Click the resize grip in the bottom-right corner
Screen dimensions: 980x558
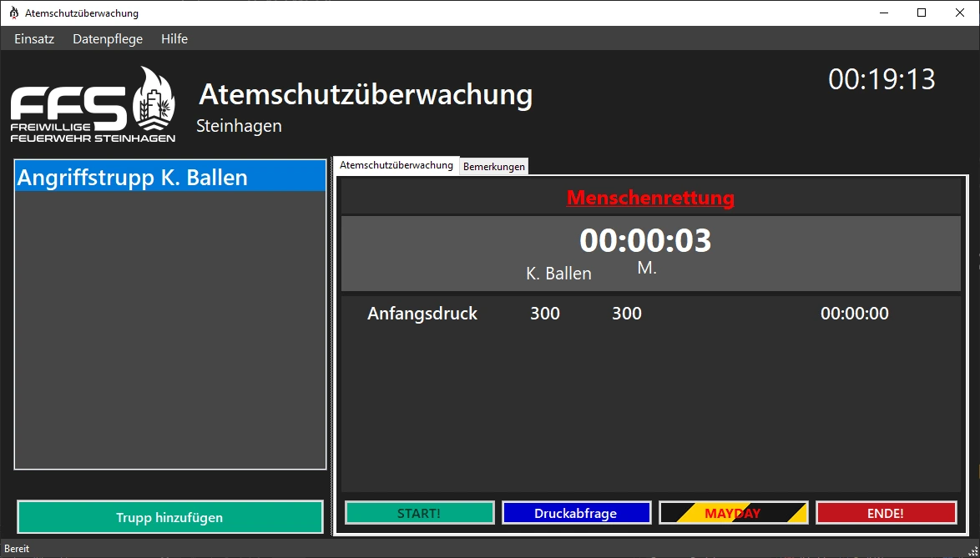coord(973,552)
